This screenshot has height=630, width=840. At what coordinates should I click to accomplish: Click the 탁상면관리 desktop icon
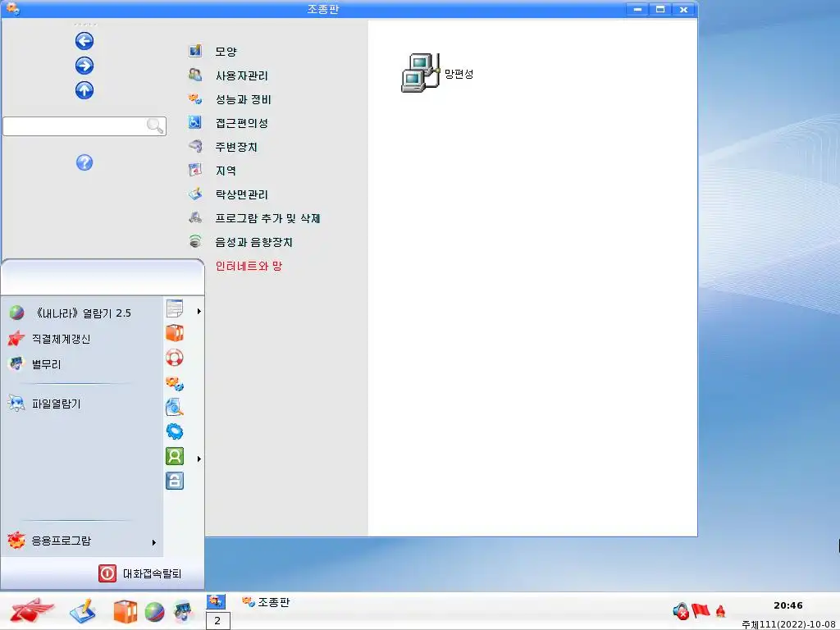(x=195, y=194)
